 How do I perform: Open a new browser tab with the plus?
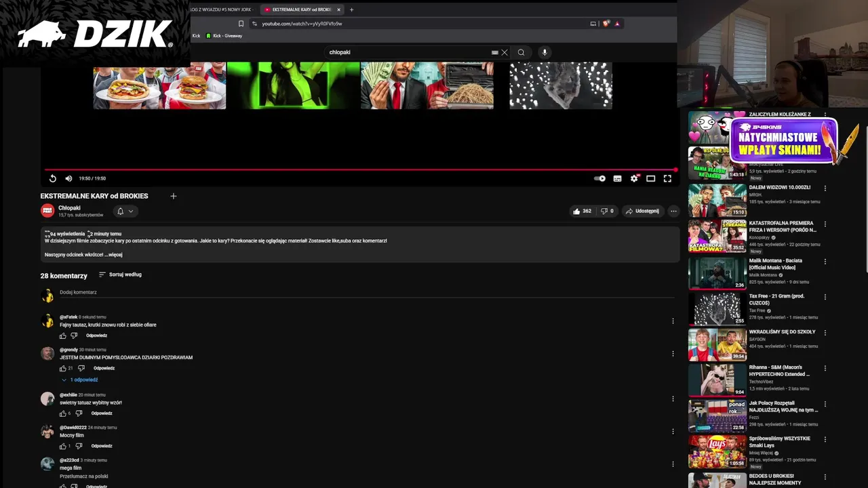351,9
